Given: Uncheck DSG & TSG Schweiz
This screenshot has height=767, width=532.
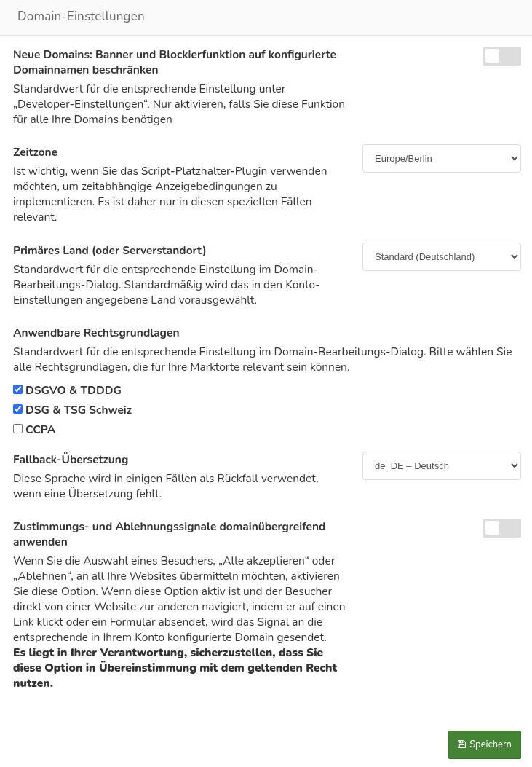Looking at the screenshot, I should 17,409.
